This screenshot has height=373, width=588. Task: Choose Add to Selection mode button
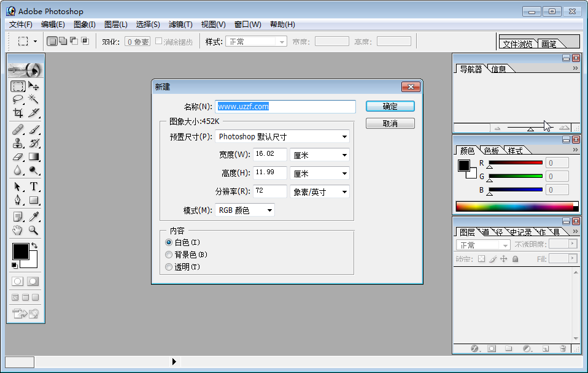63,41
